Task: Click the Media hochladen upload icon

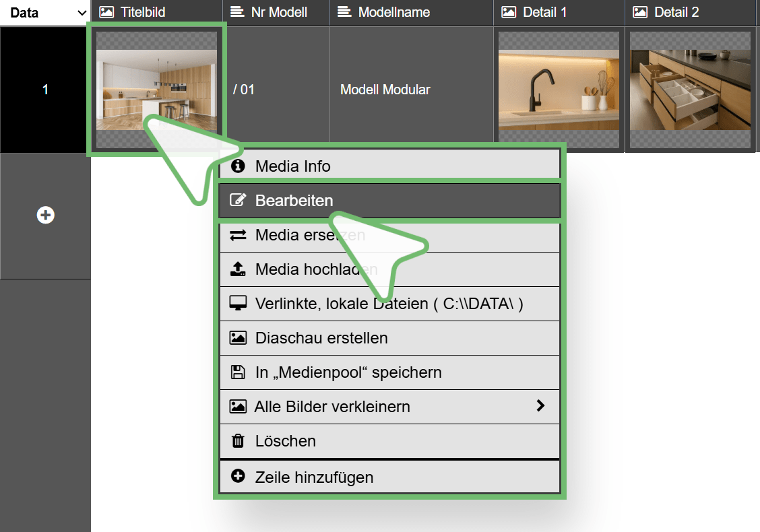Action: [x=238, y=269]
